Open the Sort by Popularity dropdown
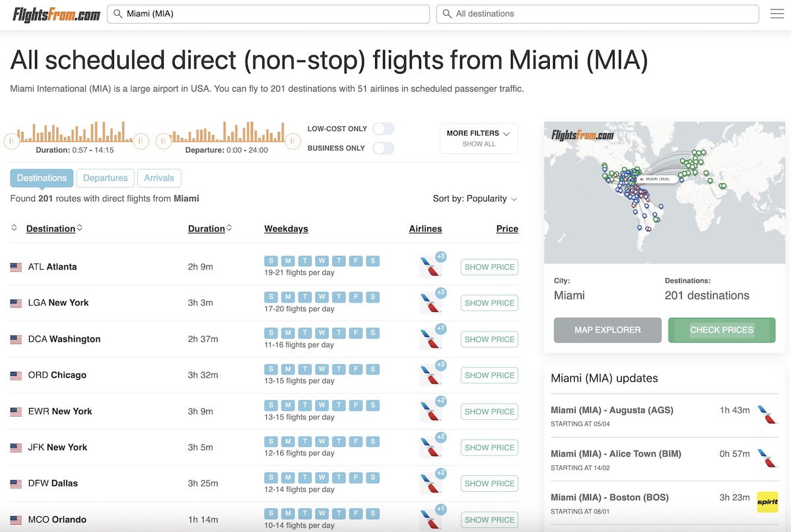 coord(475,198)
